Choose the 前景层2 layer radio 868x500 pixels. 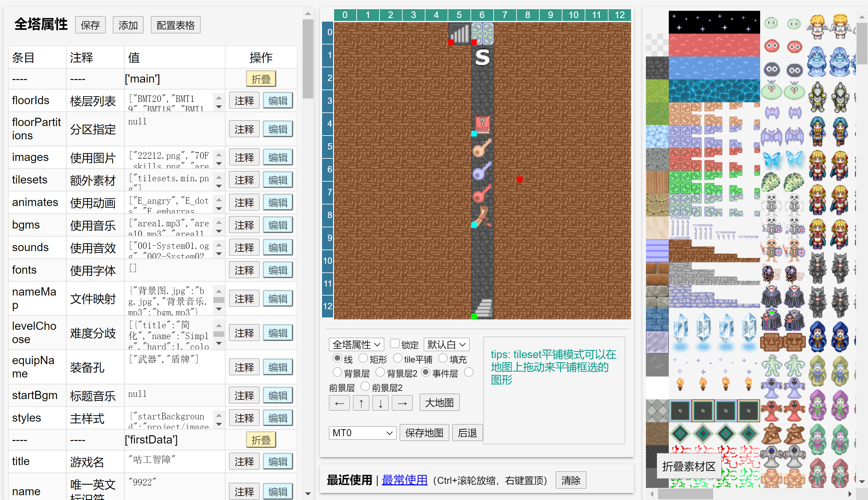coord(365,387)
